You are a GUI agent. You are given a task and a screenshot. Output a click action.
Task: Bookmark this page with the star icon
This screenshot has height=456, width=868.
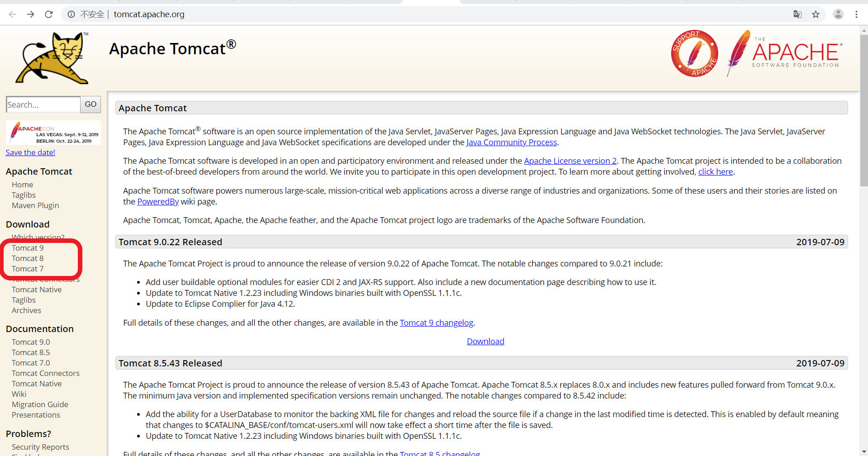[816, 14]
